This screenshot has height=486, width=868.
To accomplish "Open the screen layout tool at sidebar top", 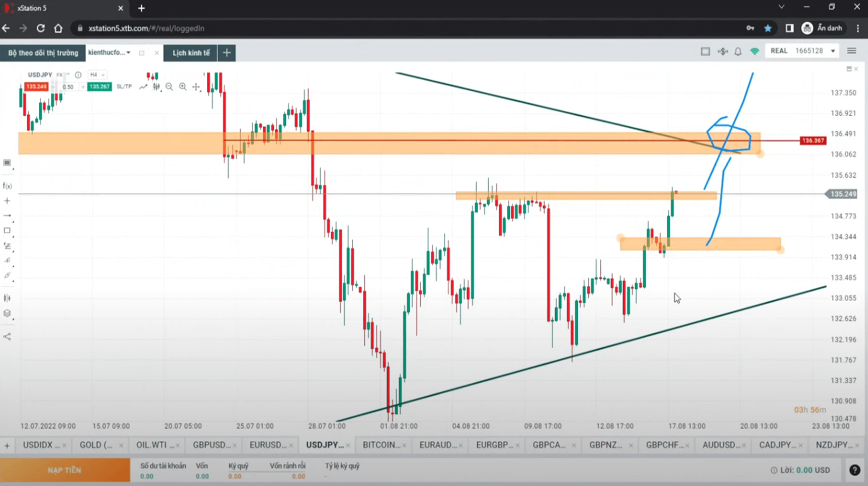I will tap(7, 163).
